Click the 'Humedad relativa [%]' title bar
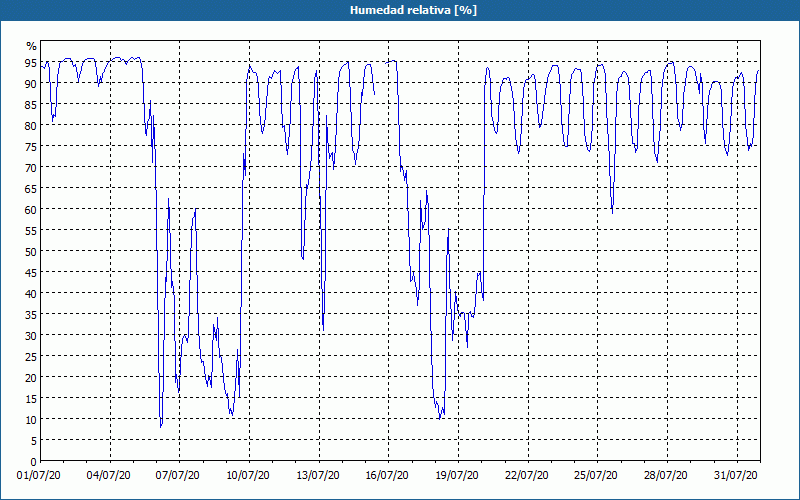This screenshot has height=500, width=800. click(x=400, y=10)
